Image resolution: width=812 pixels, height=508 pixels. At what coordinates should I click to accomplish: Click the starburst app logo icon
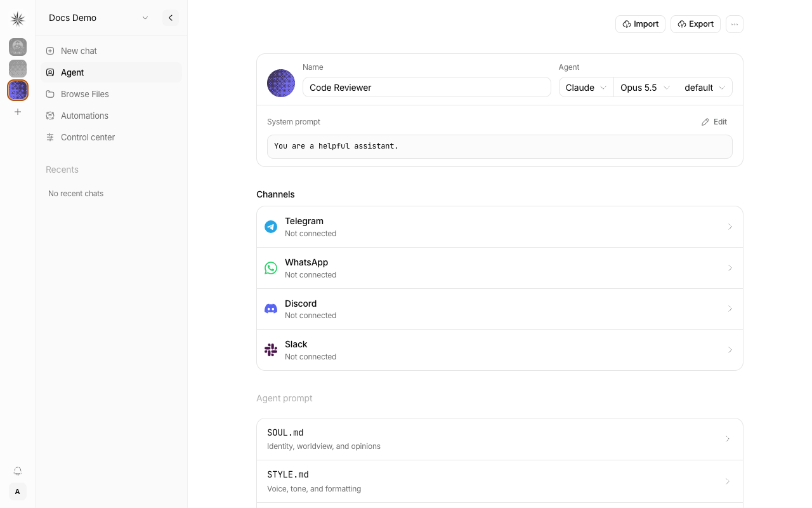pos(18,19)
